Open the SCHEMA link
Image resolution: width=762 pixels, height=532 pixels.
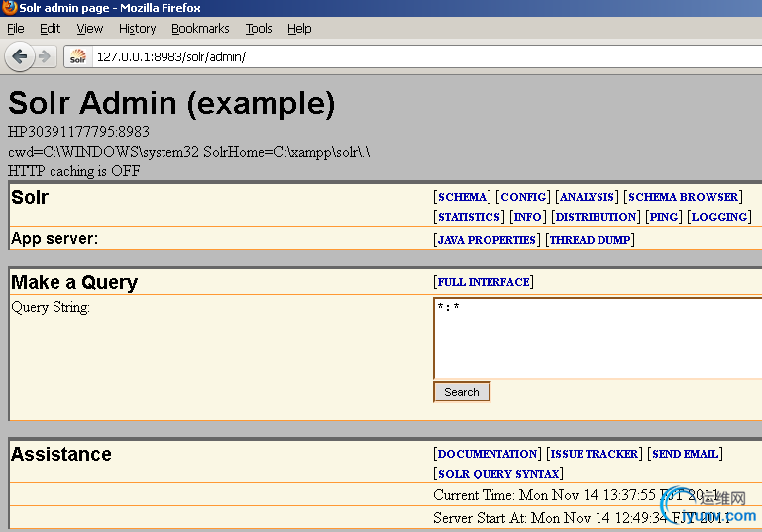coord(462,197)
